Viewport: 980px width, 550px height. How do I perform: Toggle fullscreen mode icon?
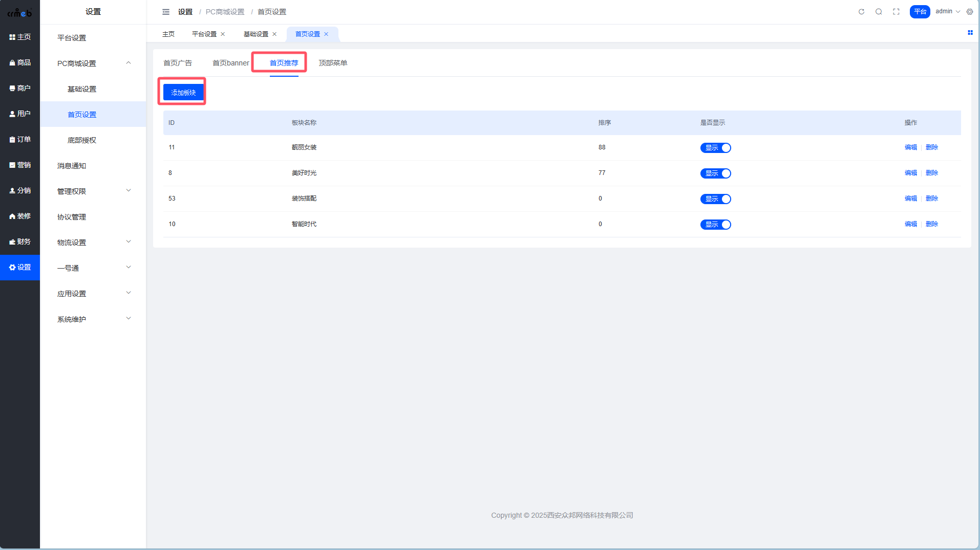pos(896,12)
